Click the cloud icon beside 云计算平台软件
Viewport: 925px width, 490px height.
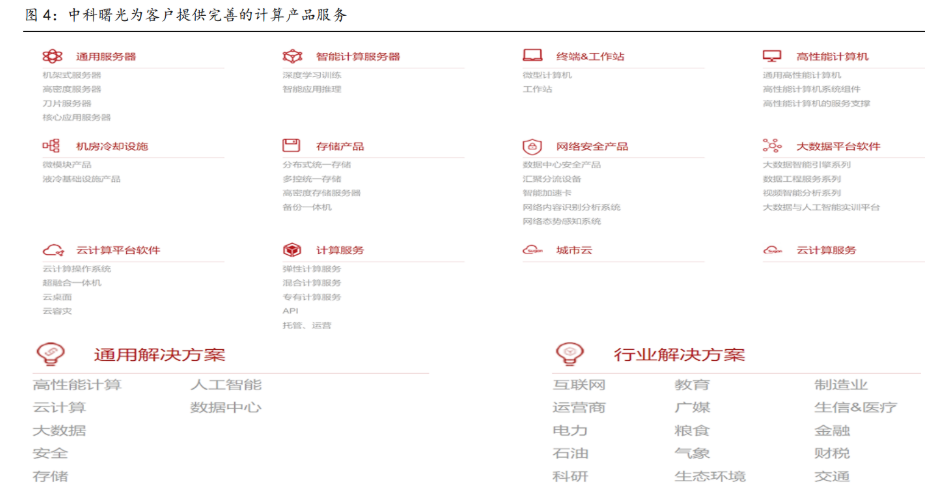53,250
